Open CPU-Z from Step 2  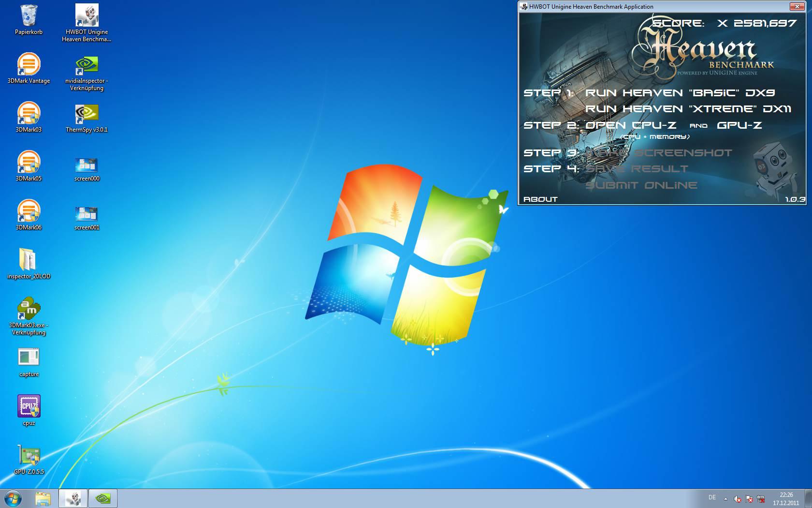click(631, 125)
